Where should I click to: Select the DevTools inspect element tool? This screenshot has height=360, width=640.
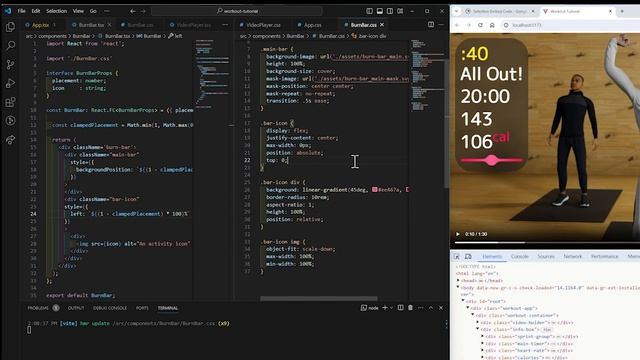[457, 257]
